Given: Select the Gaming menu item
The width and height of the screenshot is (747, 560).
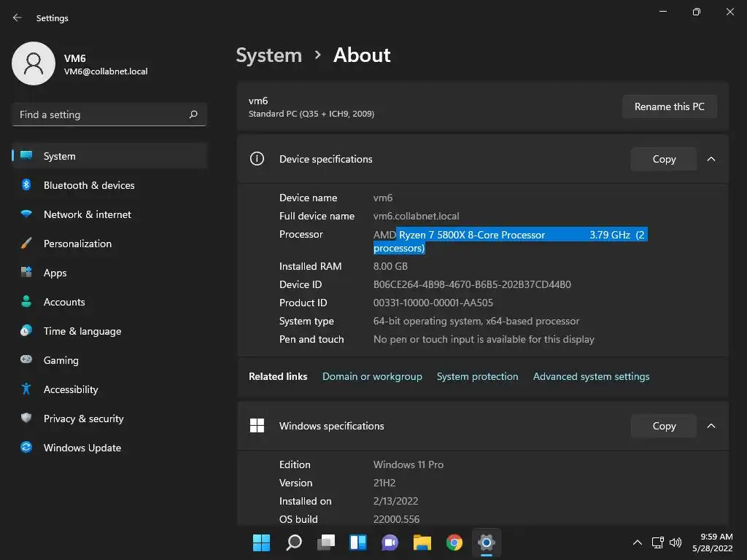Looking at the screenshot, I should click(109, 360).
